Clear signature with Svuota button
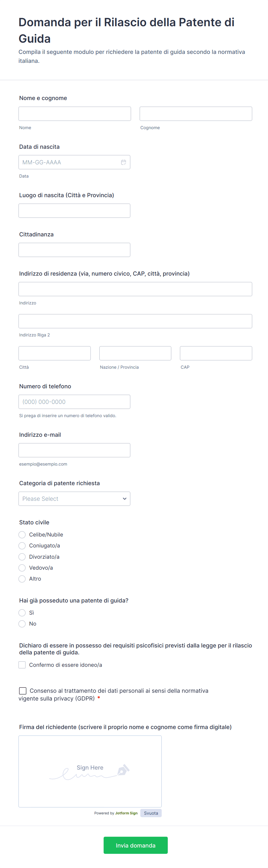This screenshot has width=268, height=868. 151,813
